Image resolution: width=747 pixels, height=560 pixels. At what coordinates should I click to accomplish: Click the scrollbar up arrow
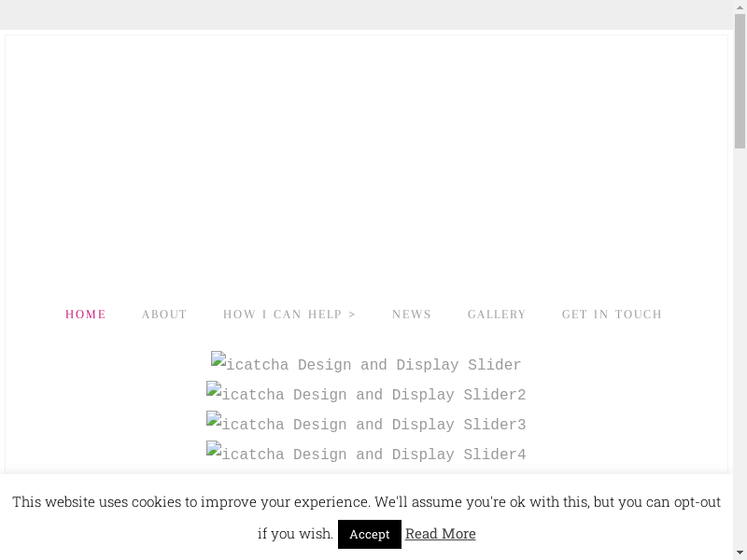(x=740, y=7)
